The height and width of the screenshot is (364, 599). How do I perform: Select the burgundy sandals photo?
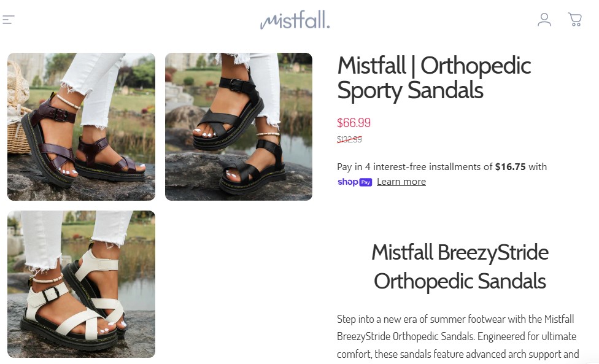tap(82, 127)
